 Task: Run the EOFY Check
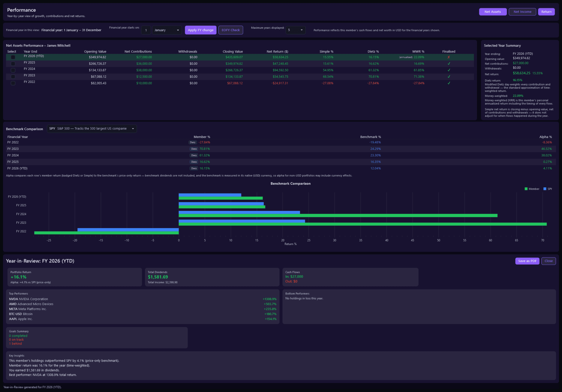click(230, 30)
